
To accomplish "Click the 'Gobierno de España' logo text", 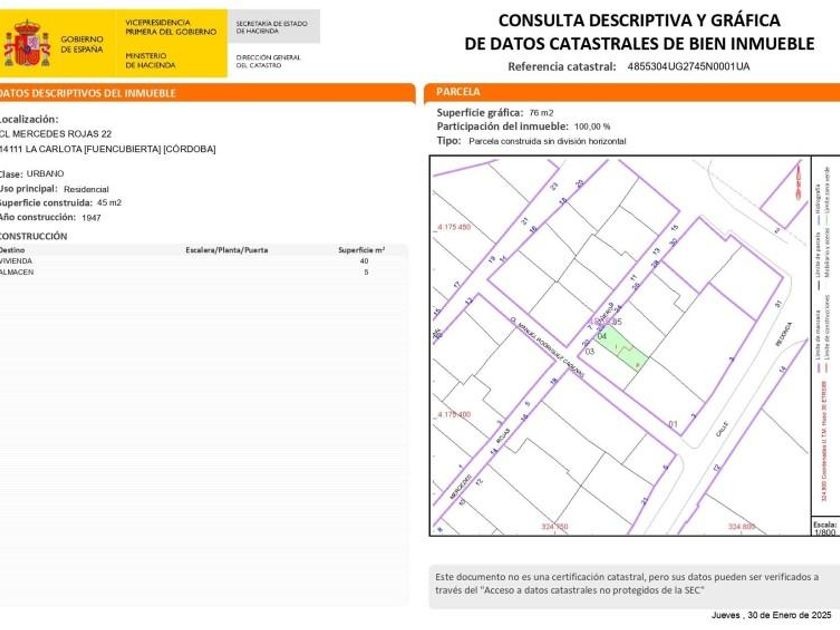I will (x=81, y=44).
